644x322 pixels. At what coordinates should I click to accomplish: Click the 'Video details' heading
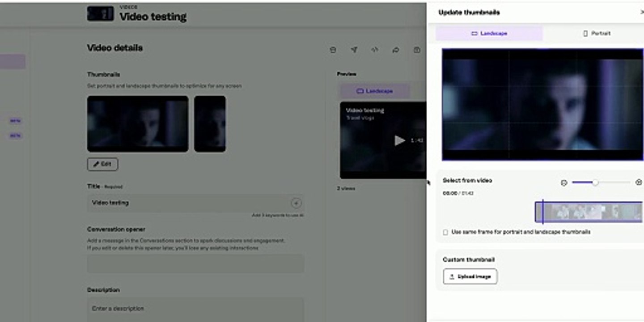coord(115,48)
